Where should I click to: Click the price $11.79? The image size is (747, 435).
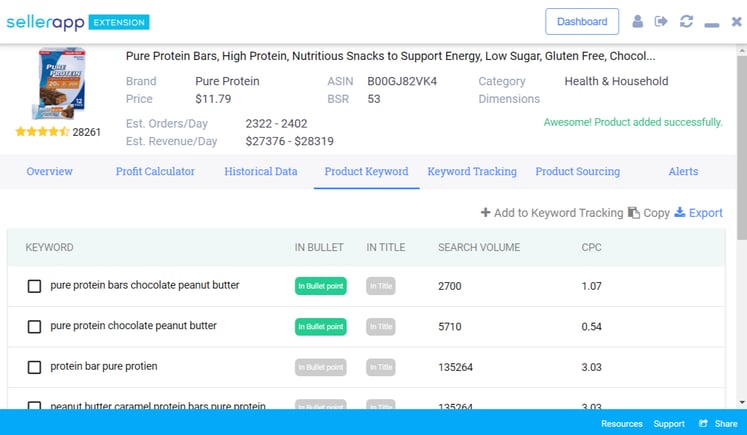tap(213, 99)
